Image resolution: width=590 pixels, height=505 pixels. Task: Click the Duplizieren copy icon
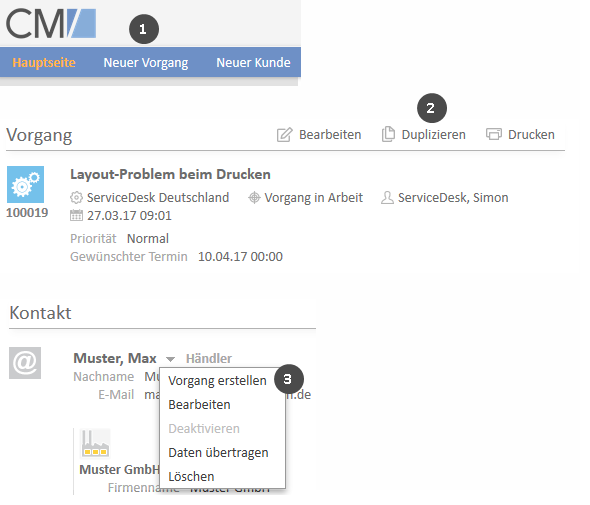click(388, 134)
